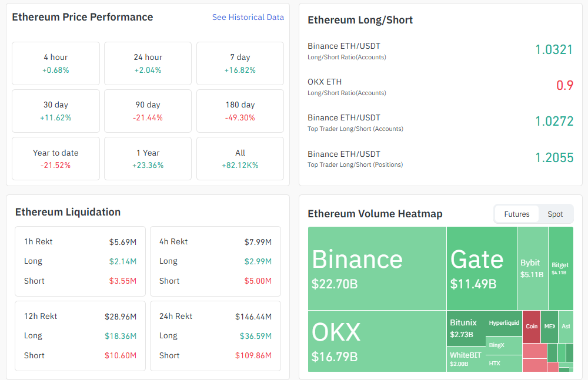Select the 24h Rekt liquidation card
The image size is (588, 380).
click(x=215, y=335)
